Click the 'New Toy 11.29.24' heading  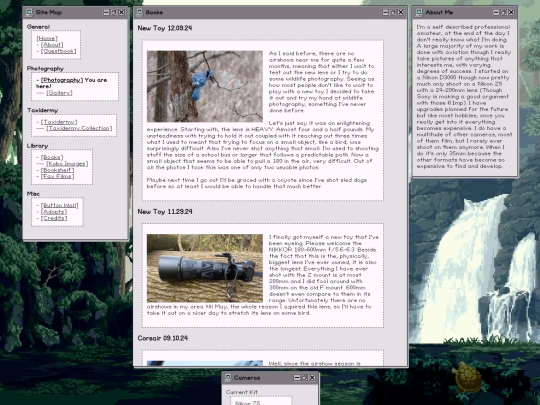tap(165, 211)
